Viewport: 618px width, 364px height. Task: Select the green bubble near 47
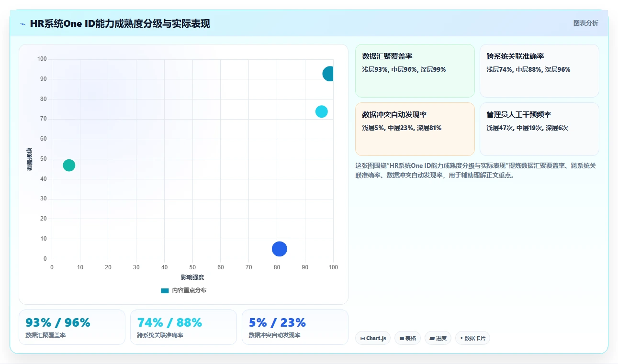pyautogui.click(x=69, y=165)
